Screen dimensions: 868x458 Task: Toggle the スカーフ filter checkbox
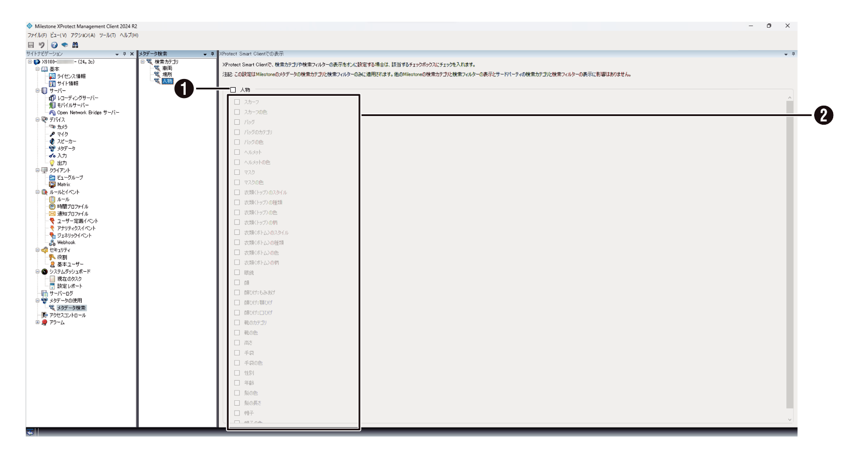(x=237, y=102)
